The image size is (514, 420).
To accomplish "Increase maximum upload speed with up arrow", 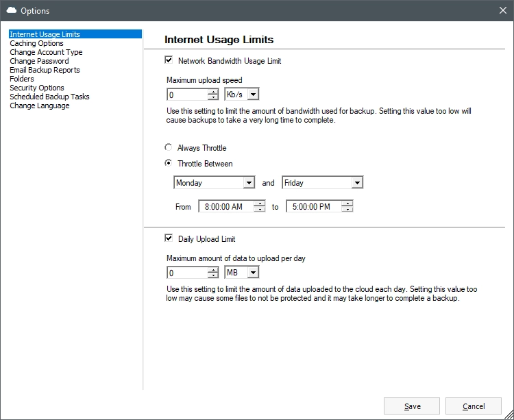I will [x=213, y=92].
